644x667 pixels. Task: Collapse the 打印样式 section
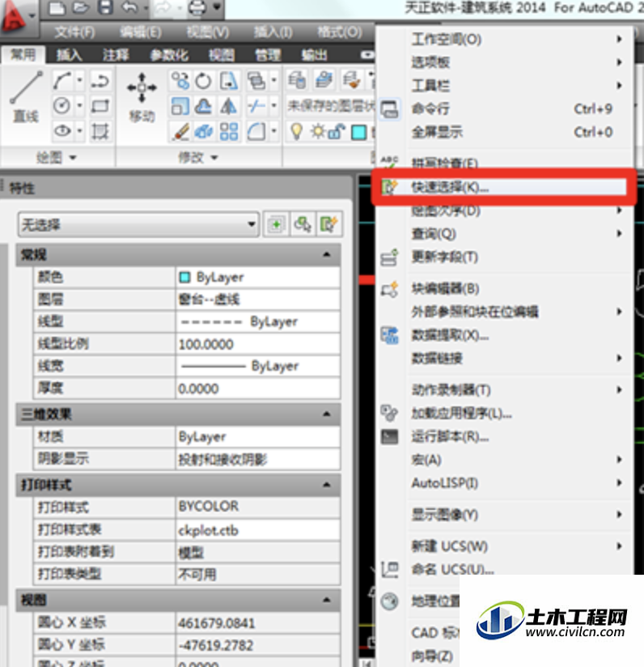tap(327, 485)
